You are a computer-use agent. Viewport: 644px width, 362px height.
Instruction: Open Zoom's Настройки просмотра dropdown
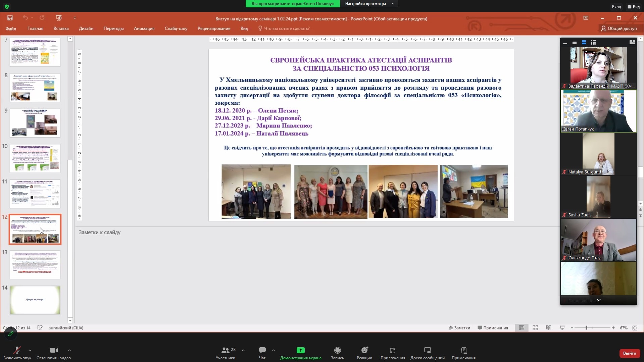click(369, 4)
